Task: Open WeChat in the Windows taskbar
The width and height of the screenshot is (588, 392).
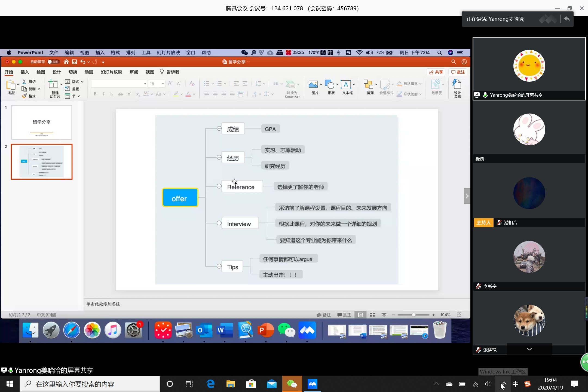Action: pos(292,384)
